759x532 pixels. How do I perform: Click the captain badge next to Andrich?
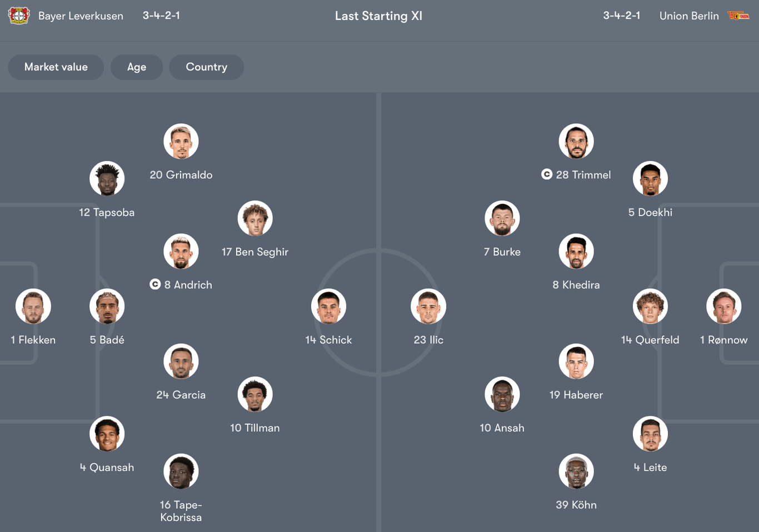(x=155, y=284)
